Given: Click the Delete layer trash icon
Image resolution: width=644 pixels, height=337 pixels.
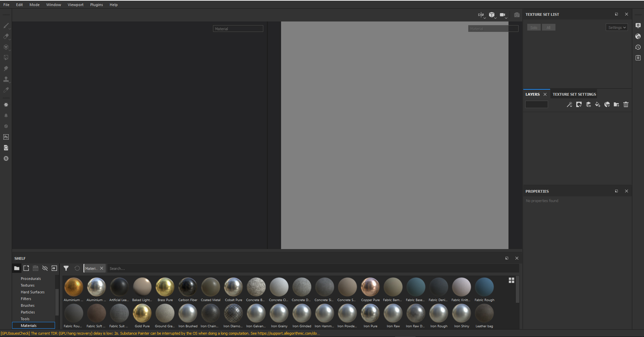Looking at the screenshot, I should 626,104.
